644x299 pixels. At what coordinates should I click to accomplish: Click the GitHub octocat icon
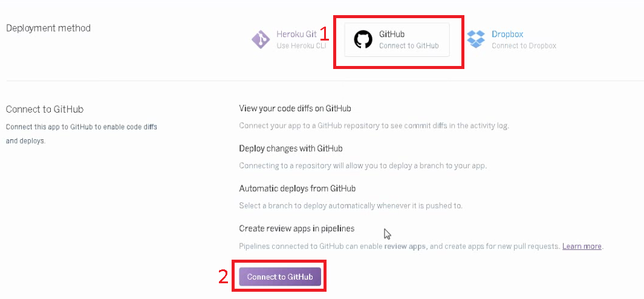pos(363,40)
